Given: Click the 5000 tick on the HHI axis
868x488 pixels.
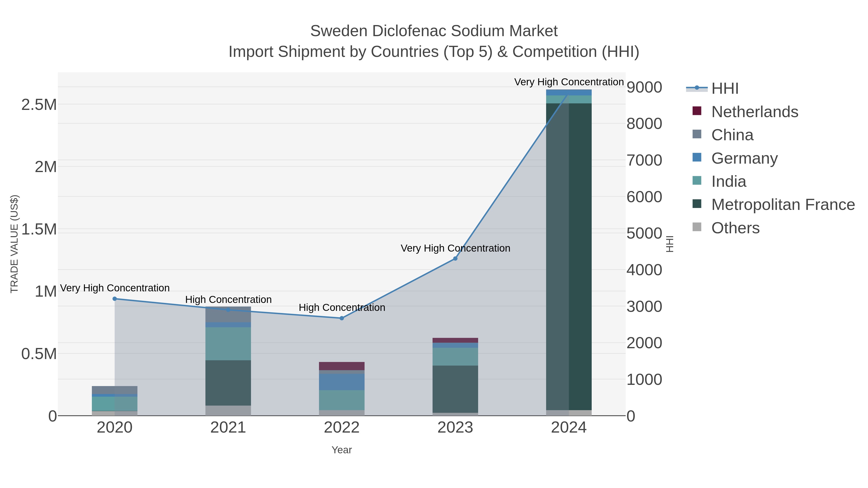Looking at the screenshot, I should click(644, 233).
